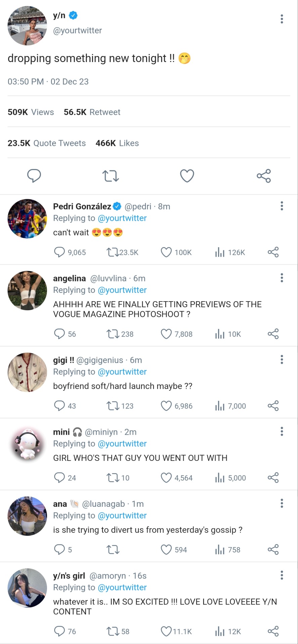The width and height of the screenshot is (298, 644).
Task: Open the y/n profile picture
Action: tap(28, 25)
